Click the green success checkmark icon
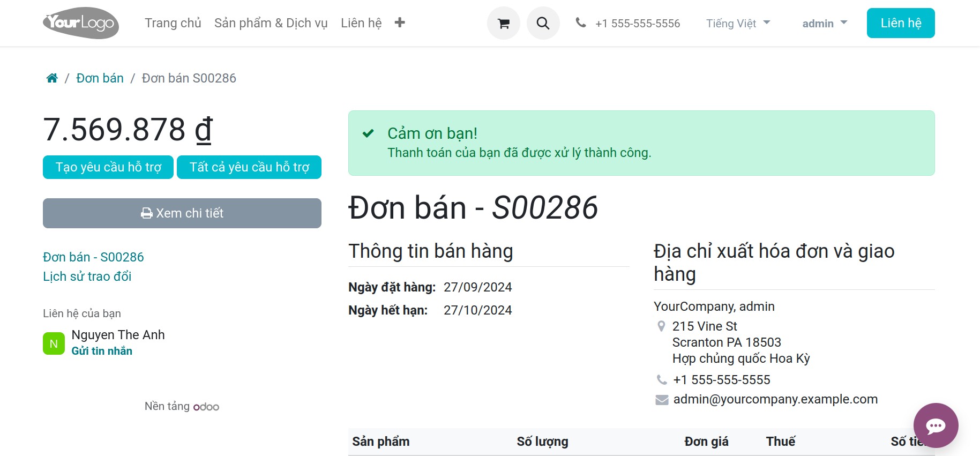Image resolution: width=980 pixels, height=456 pixels. [x=368, y=133]
